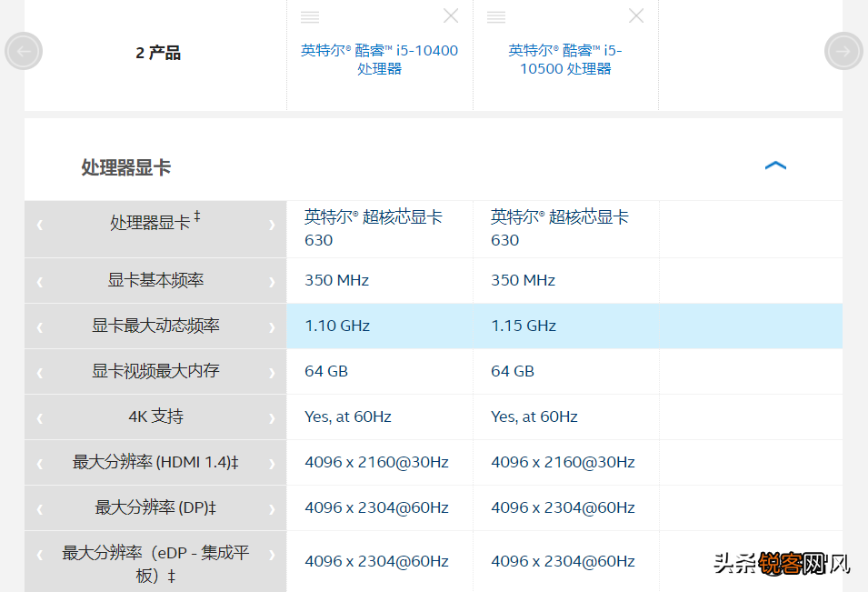Click left chevron in 显卡视频最大内存 row
This screenshot has height=592, width=868.
tap(40, 373)
